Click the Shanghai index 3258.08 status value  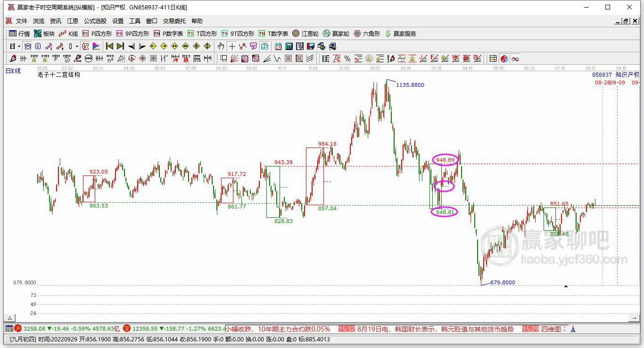(34, 329)
